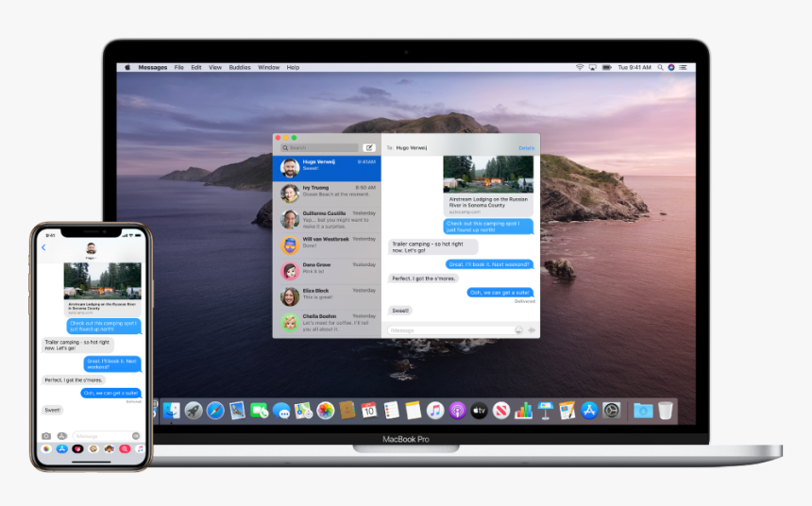
Task: Select the Dana Grove conversation
Action: (327, 271)
